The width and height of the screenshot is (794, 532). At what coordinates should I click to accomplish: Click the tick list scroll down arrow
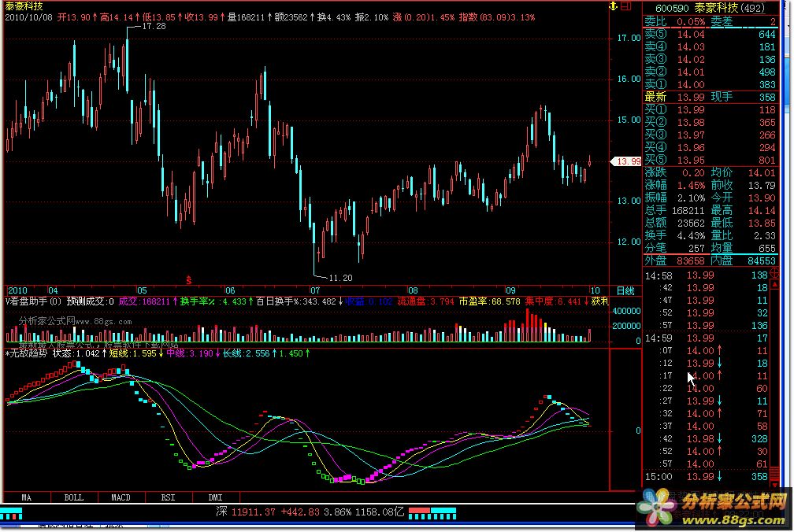pyautogui.click(x=774, y=485)
